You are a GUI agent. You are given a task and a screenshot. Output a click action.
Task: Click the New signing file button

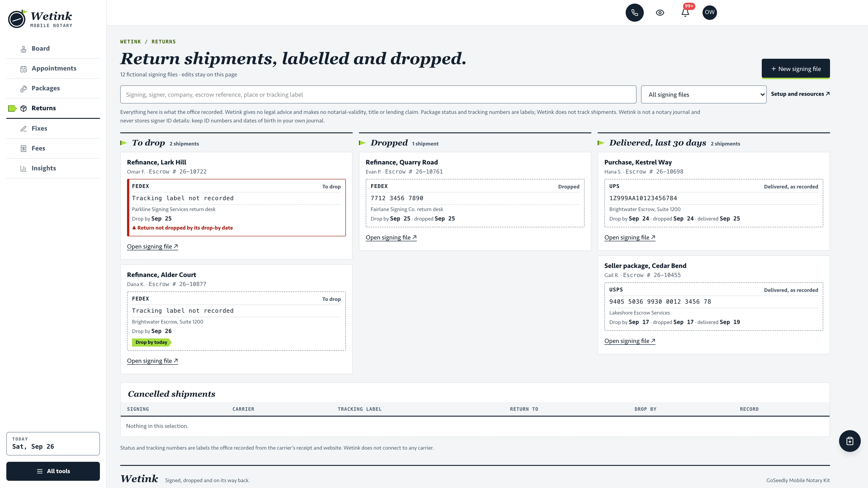click(x=796, y=69)
